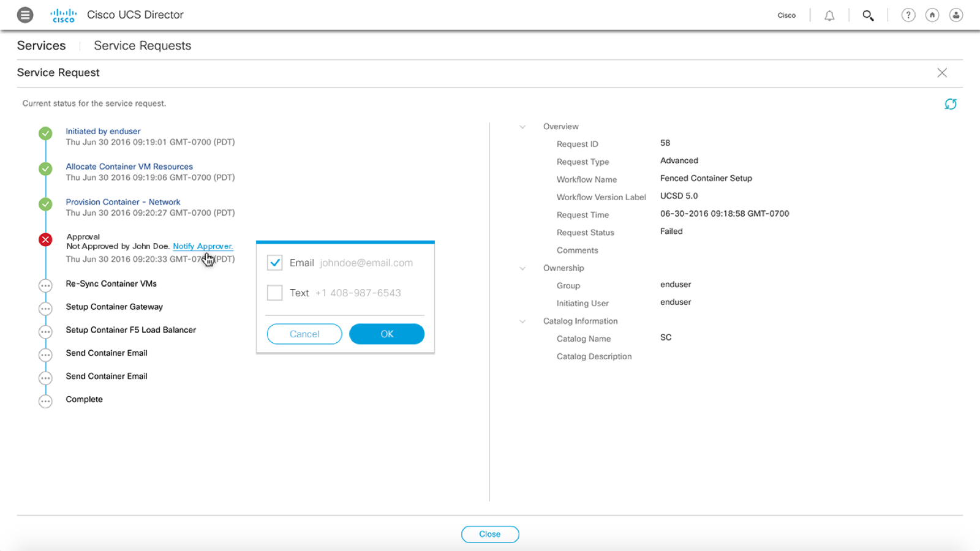Collapse the Ownership section
The image size is (980, 551).
522,268
